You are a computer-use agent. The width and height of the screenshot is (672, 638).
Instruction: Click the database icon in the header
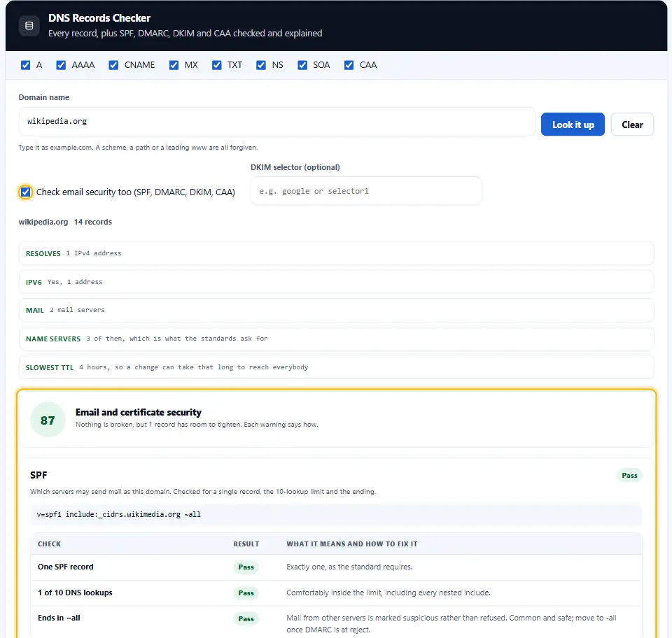[29, 26]
